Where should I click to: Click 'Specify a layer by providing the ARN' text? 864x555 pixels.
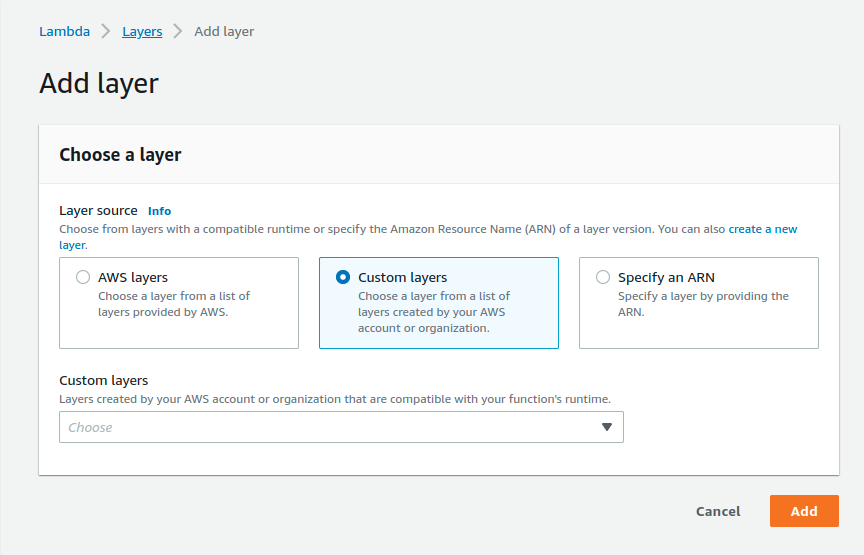(703, 304)
